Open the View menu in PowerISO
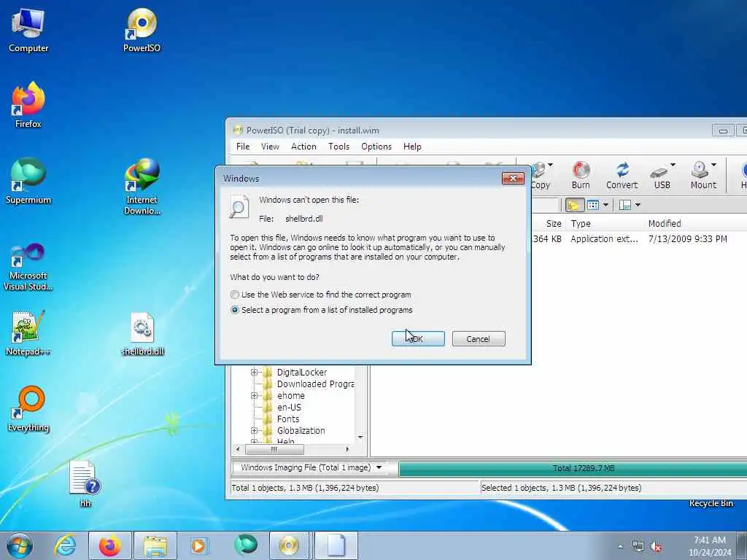747x560 pixels. tap(270, 147)
